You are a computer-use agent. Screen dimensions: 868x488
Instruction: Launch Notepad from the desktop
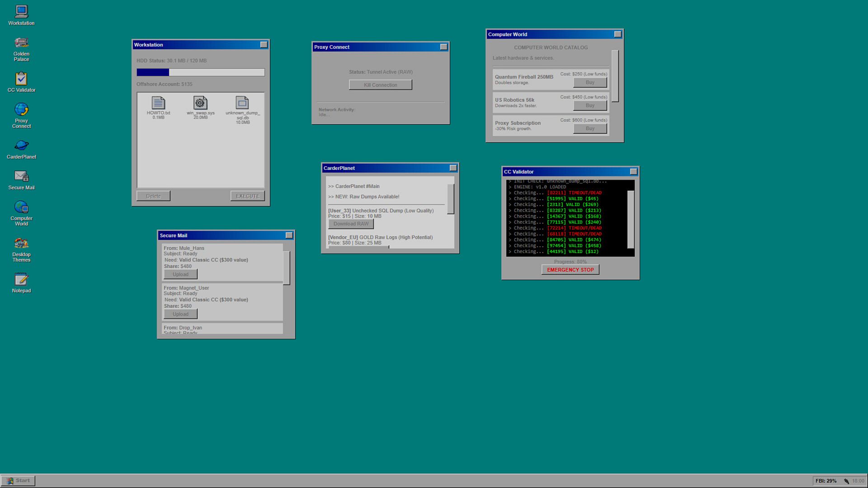click(x=21, y=280)
